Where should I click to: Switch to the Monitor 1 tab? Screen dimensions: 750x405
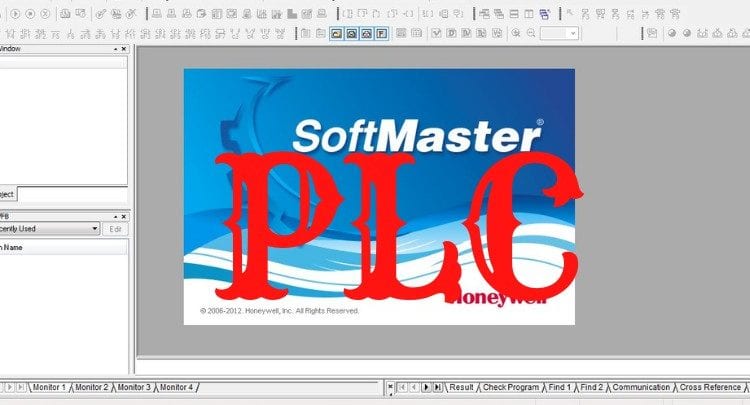(x=49, y=387)
